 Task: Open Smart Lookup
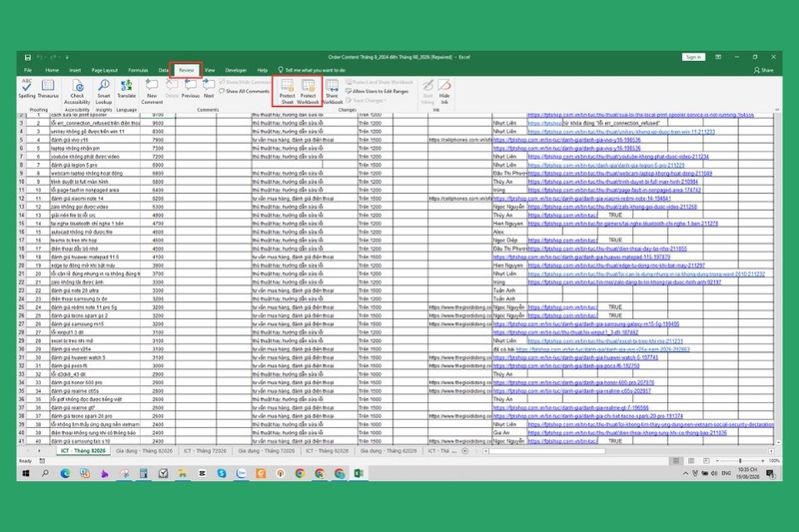tap(104, 92)
